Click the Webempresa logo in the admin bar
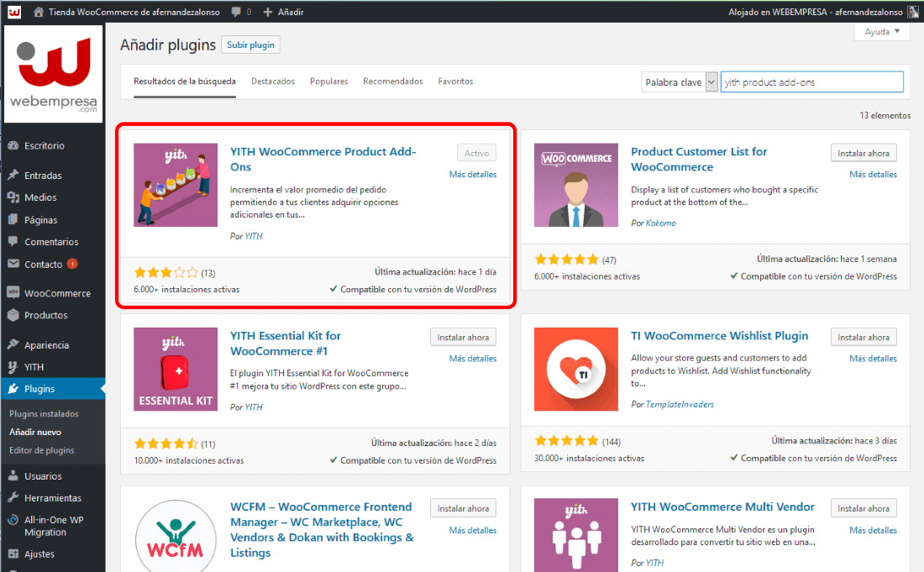The height and width of the screenshot is (572, 924). [x=14, y=12]
